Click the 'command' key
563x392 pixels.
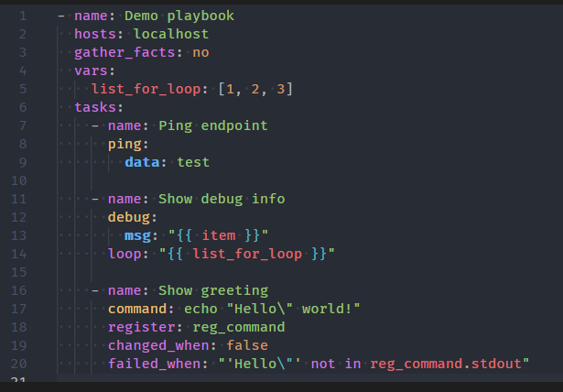tap(137, 309)
